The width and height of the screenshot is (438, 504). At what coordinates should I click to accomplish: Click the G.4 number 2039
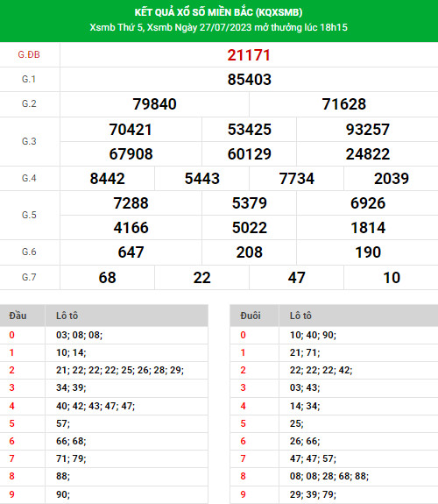(x=392, y=179)
